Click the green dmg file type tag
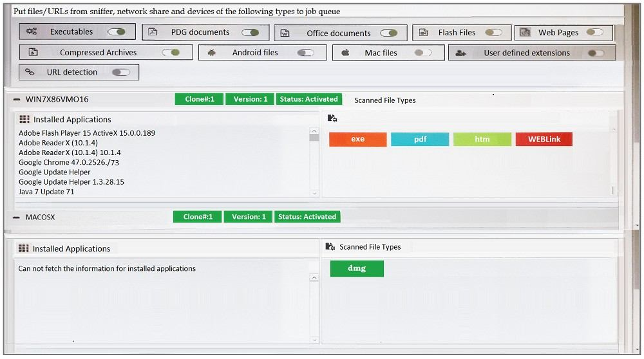The height and width of the screenshot is (359, 644). pyautogui.click(x=357, y=268)
